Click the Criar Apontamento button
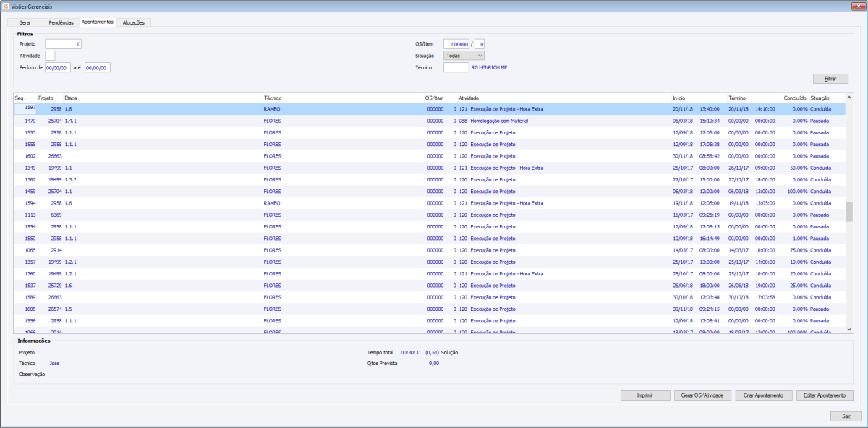 pyautogui.click(x=764, y=395)
